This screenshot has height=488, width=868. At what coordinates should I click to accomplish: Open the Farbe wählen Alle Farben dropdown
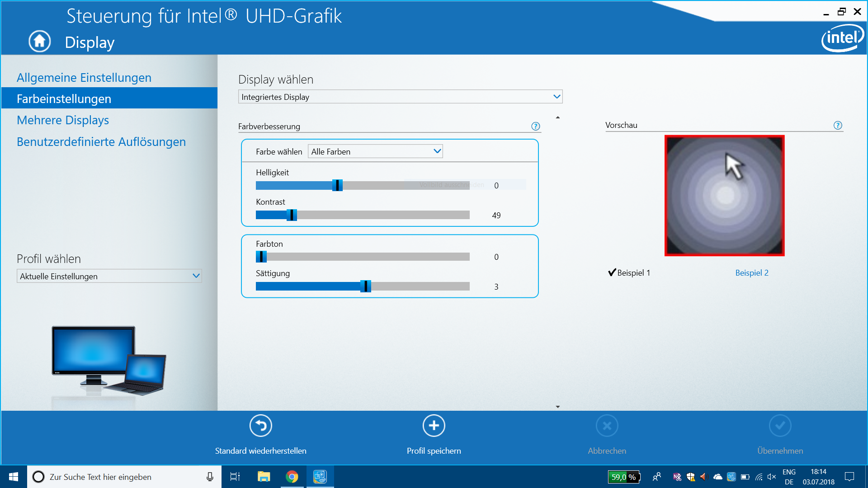tap(375, 151)
